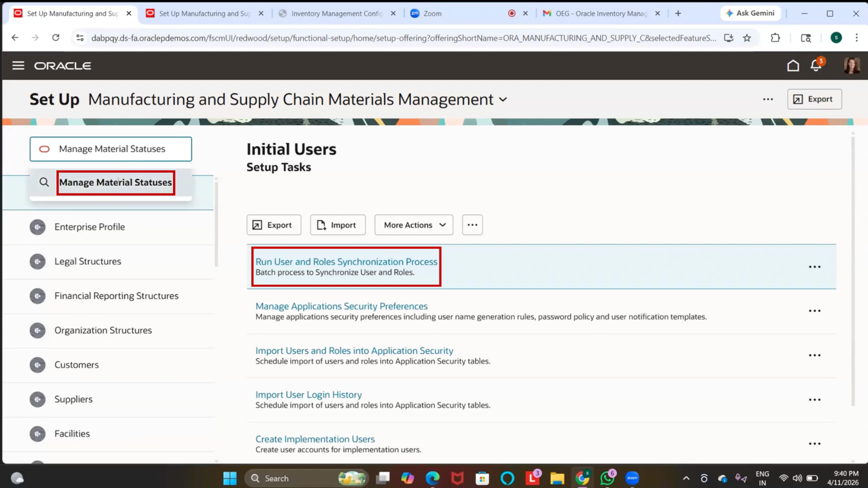Open the Chrome three-dot menu
The image size is (868, 488).
tap(856, 38)
